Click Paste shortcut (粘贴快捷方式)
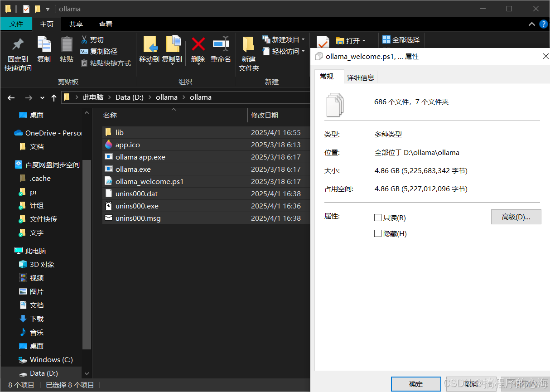Image resolution: width=550 pixels, height=392 pixels. point(106,63)
